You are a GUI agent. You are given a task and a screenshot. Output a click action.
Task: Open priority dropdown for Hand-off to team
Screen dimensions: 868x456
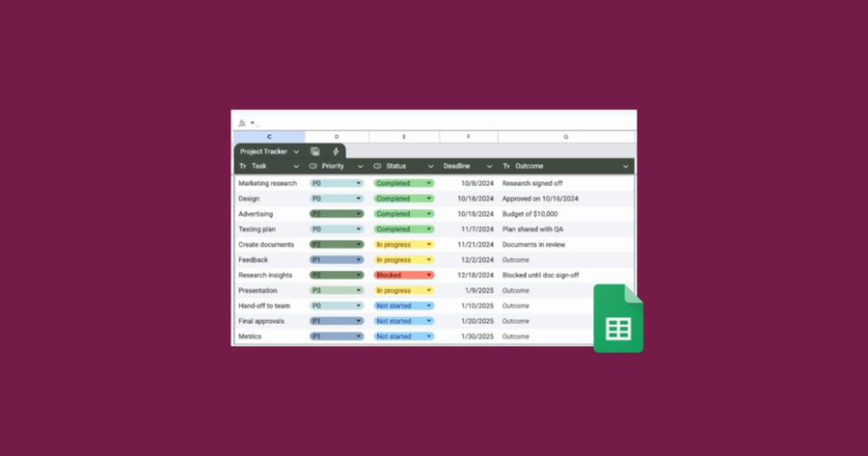click(x=337, y=306)
